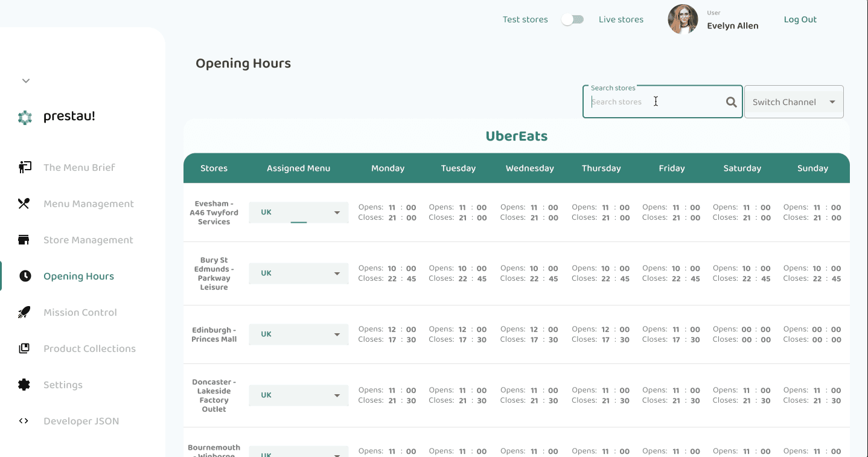This screenshot has width=868, height=457.
Task: Click Log Out
Action: coord(800,19)
